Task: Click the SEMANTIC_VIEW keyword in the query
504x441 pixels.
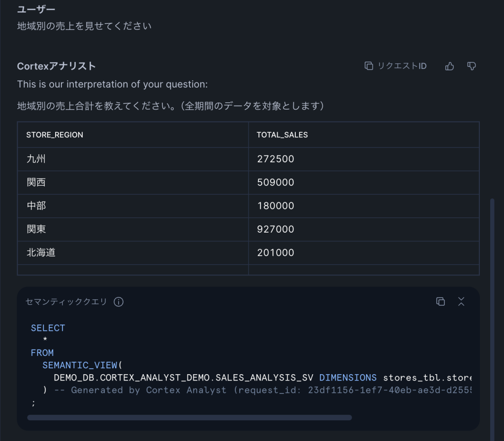Action: tap(80, 365)
